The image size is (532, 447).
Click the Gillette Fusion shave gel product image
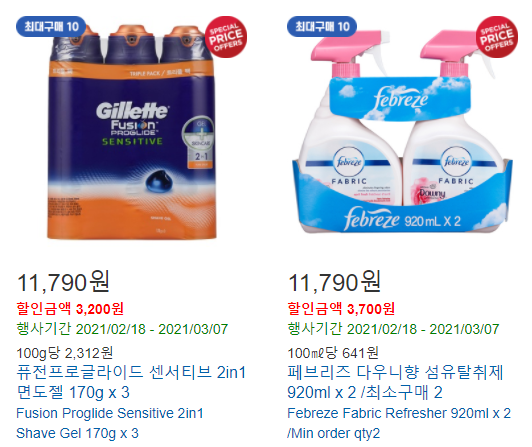point(132,131)
